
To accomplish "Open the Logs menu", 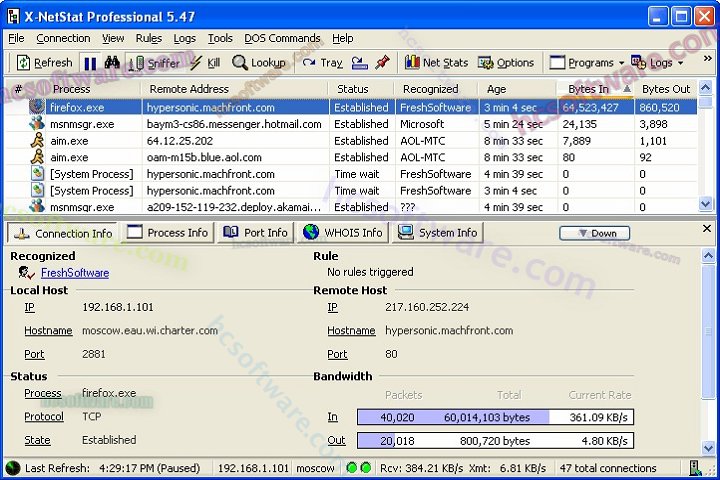I will point(185,38).
